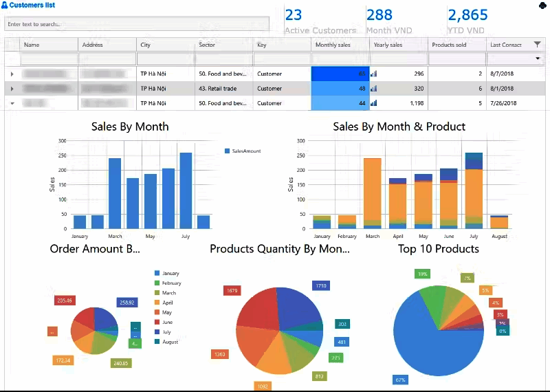
Task: Click the July bar in Sales By Month
Action: point(186,191)
